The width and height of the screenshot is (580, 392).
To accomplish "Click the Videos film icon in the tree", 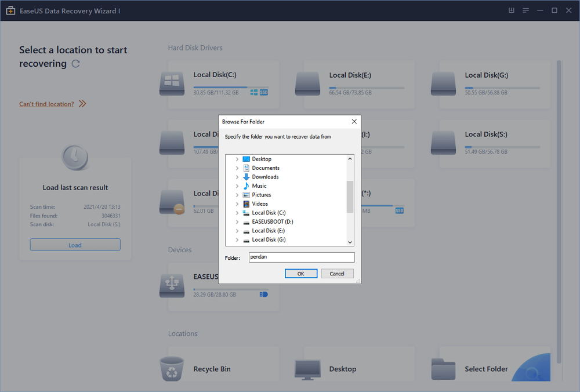I will tap(246, 204).
